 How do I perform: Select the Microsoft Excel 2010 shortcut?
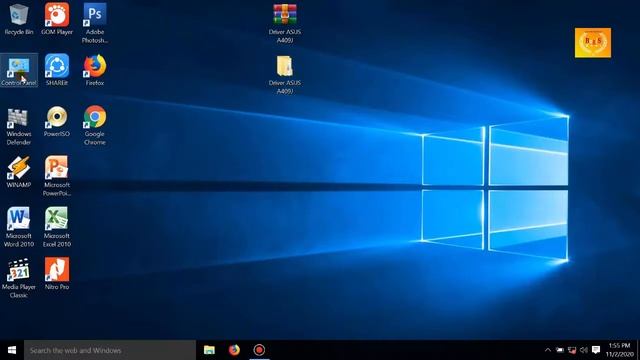point(57,227)
